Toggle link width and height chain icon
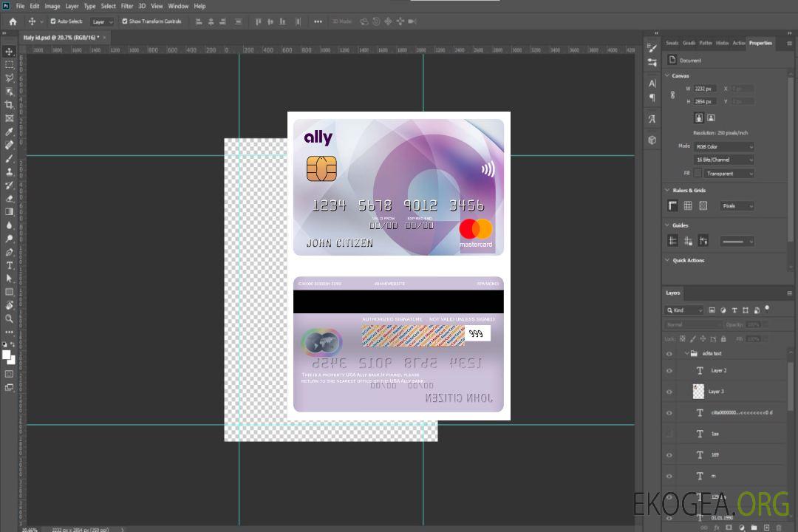Viewport: 798px width, 532px height. pyautogui.click(x=672, y=95)
